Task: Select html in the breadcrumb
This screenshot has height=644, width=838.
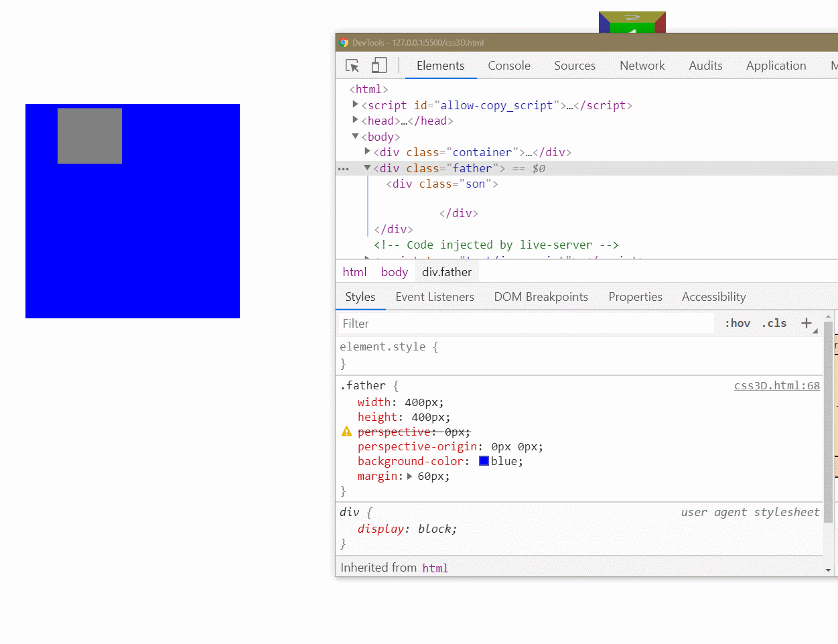Action: click(x=354, y=272)
